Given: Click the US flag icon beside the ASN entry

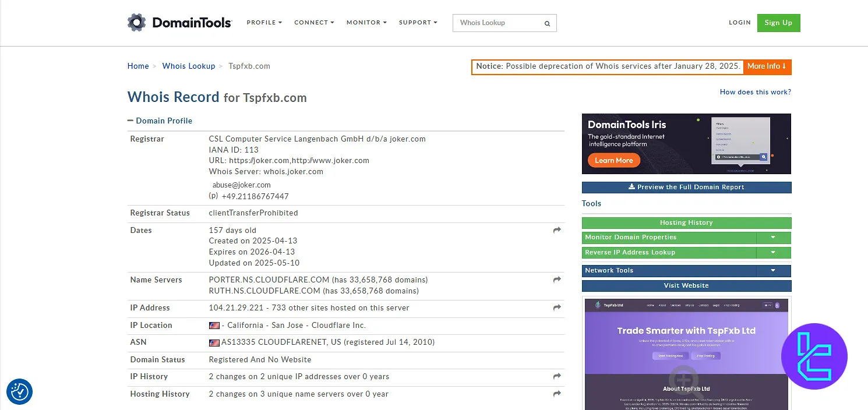Looking at the screenshot, I should (214, 342).
